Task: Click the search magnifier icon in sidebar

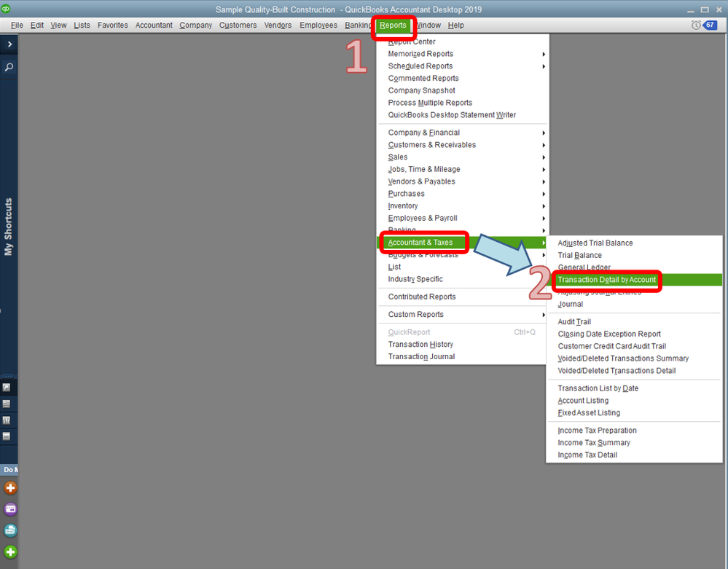Action: (9, 67)
